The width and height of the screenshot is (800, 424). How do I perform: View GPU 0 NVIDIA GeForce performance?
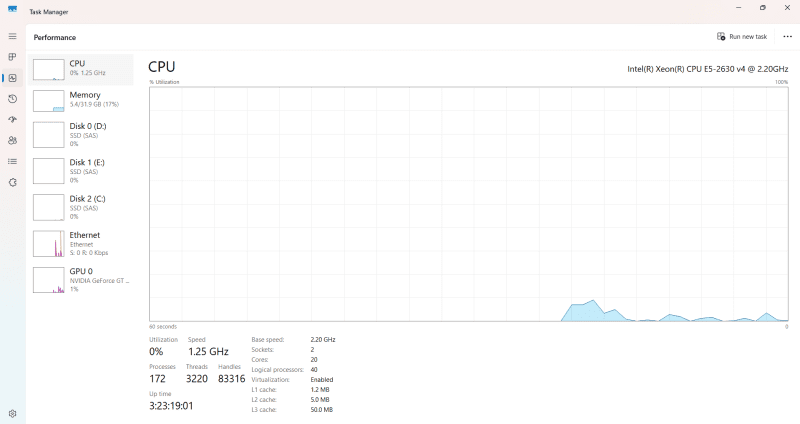[x=82, y=279]
